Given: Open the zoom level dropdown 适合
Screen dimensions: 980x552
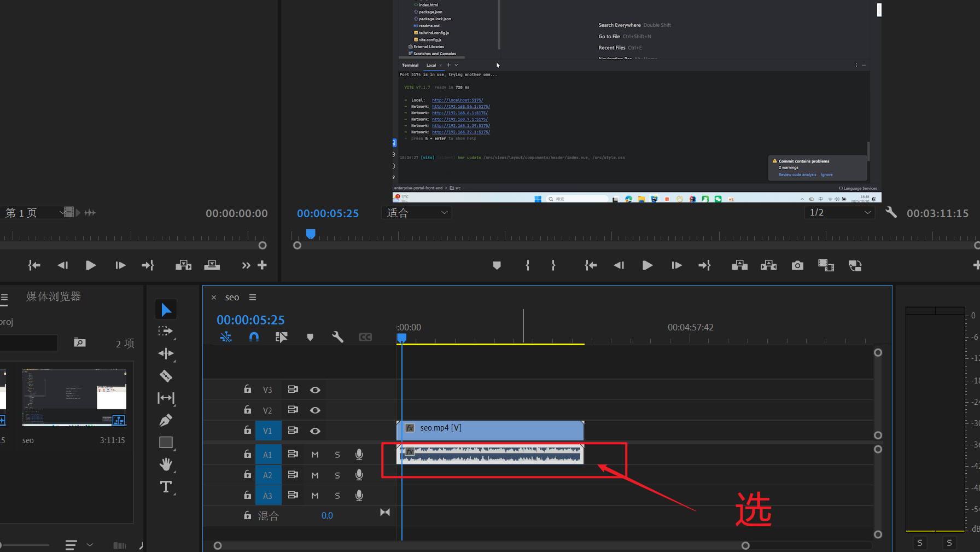Looking at the screenshot, I should pos(417,213).
